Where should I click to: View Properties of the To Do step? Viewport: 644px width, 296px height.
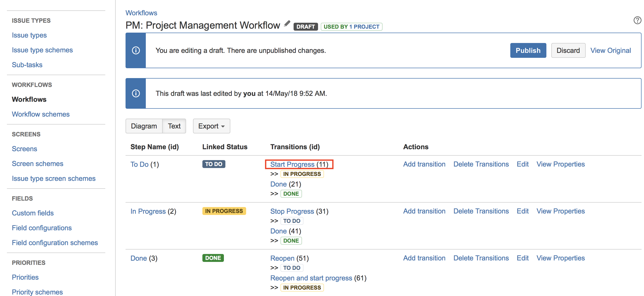(560, 164)
